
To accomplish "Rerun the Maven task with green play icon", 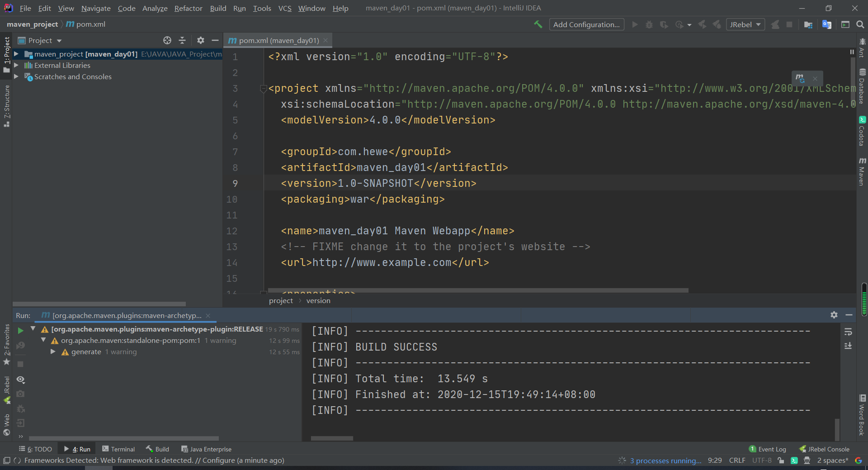I will (20, 331).
